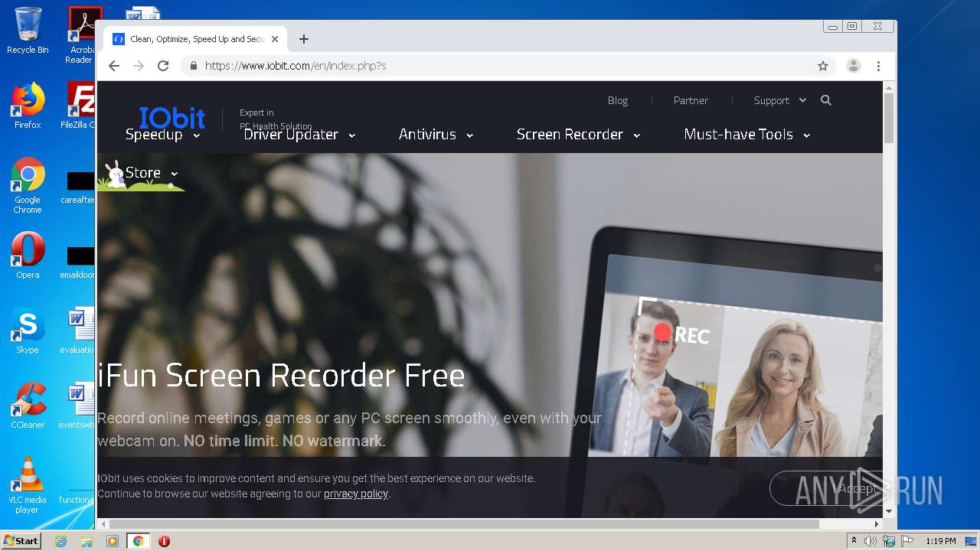Open File Explorer from the taskbar
This screenshot has height=551, width=980.
(87, 541)
